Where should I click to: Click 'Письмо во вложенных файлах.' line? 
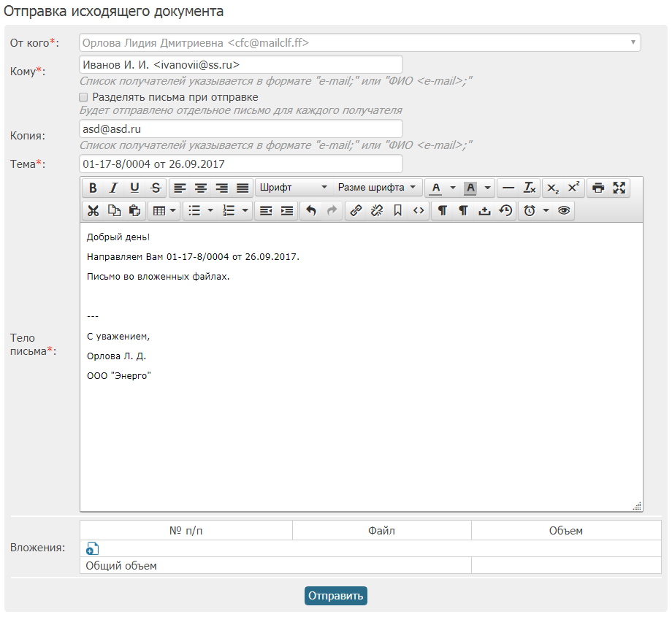click(159, 276)
